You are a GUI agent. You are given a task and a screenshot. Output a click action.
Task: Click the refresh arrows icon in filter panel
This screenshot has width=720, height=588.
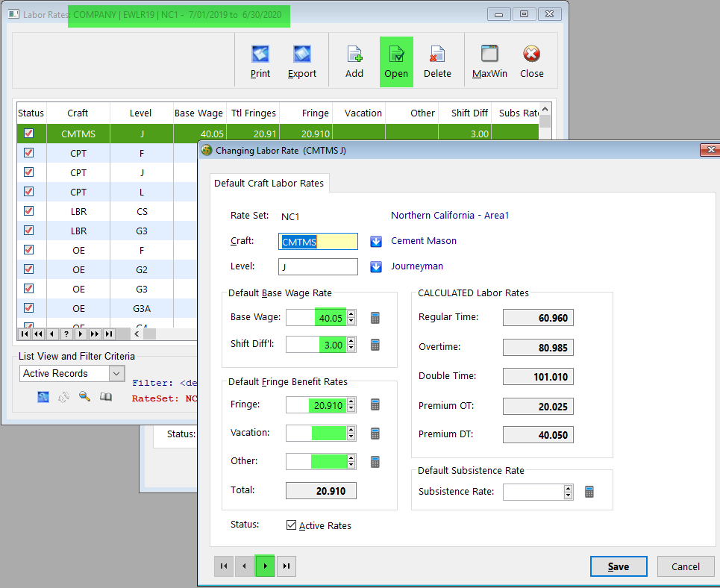(64, 397)
